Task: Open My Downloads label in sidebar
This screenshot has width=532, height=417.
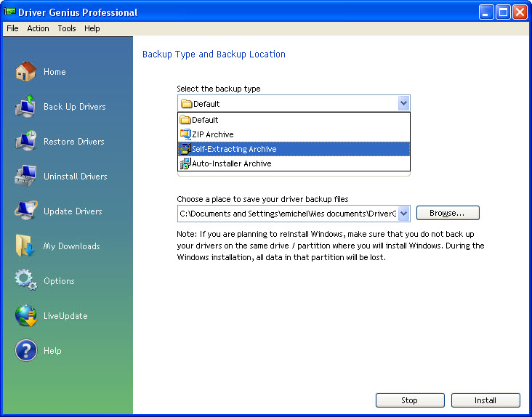Action: [x=72, y=246]
